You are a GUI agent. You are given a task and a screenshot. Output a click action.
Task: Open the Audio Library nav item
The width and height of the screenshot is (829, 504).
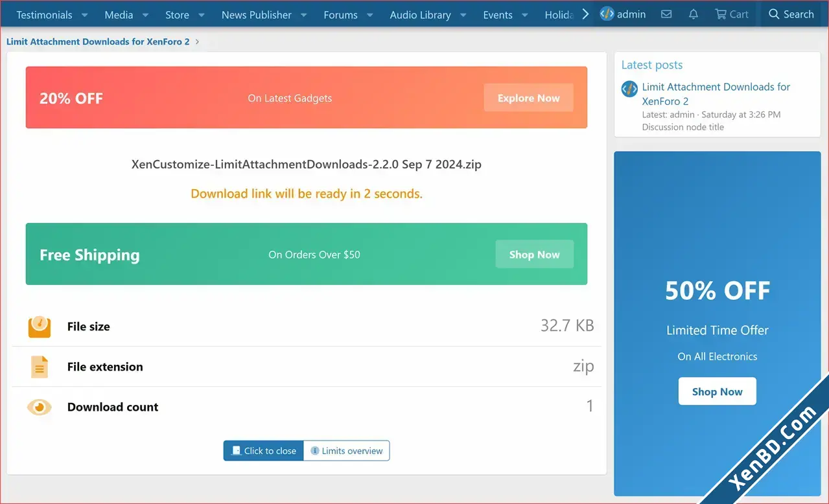point(420,14)
